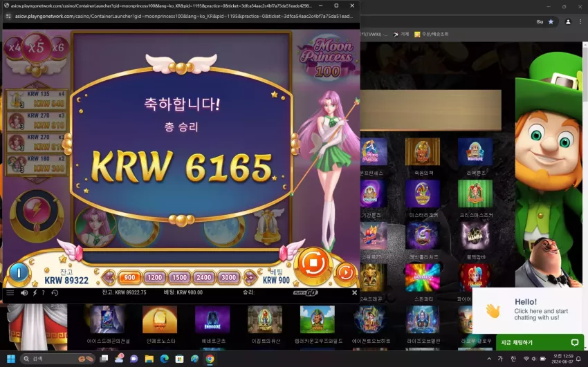Click the green 지금 채팅하기 chat button
588x367 pixels.
click(540, 342)
